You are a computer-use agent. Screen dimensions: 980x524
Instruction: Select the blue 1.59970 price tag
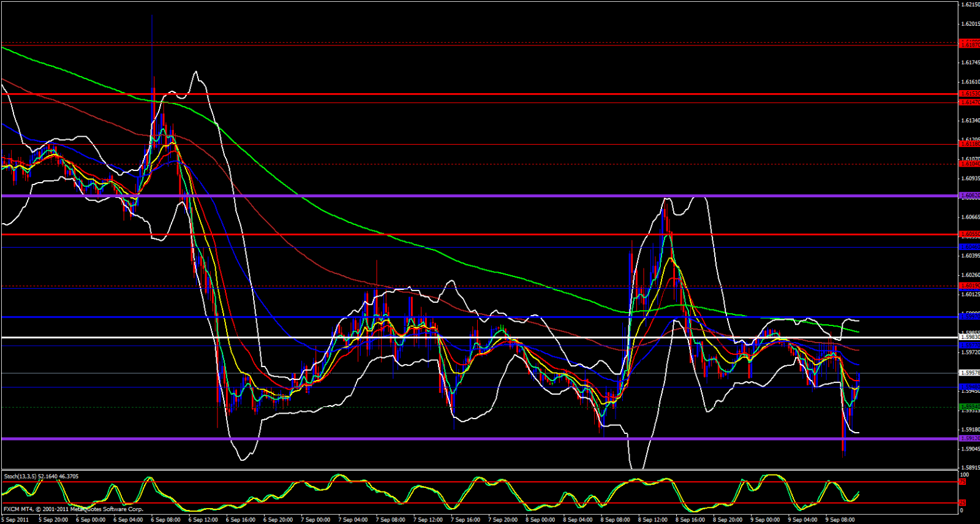(x=969, y=317)
